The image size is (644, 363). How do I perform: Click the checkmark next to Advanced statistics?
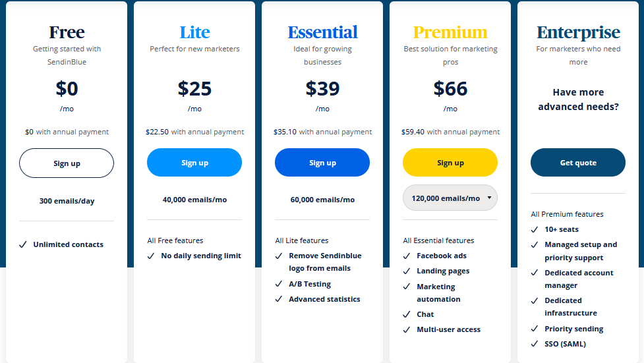pyautogui.click(x=279, y=299)
